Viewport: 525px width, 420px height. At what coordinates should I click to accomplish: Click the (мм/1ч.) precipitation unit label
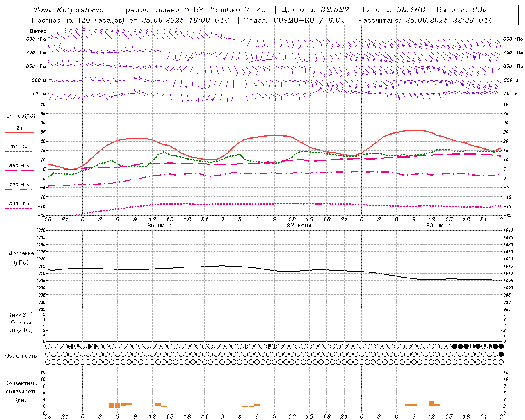(x=21, y=330)
